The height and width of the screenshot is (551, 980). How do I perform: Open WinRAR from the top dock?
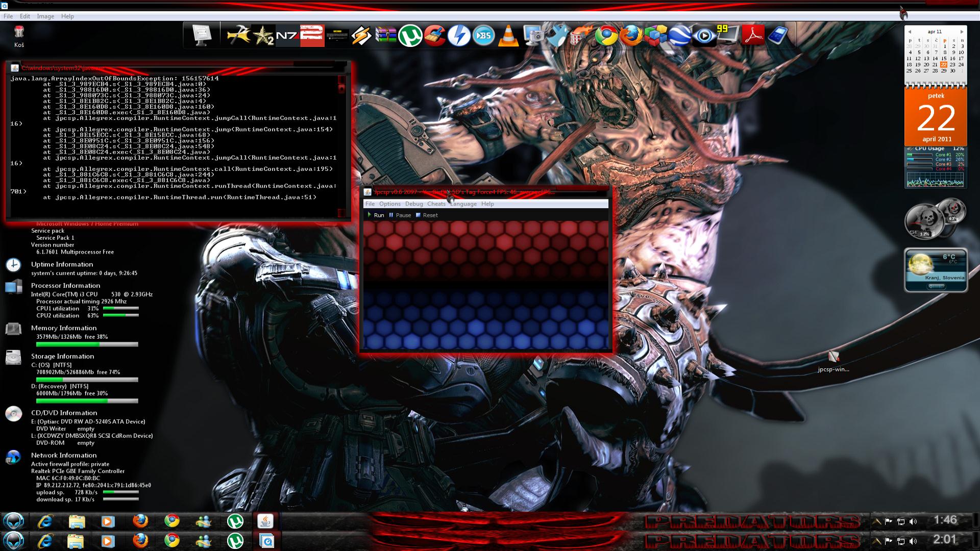(x=386, y=36)
